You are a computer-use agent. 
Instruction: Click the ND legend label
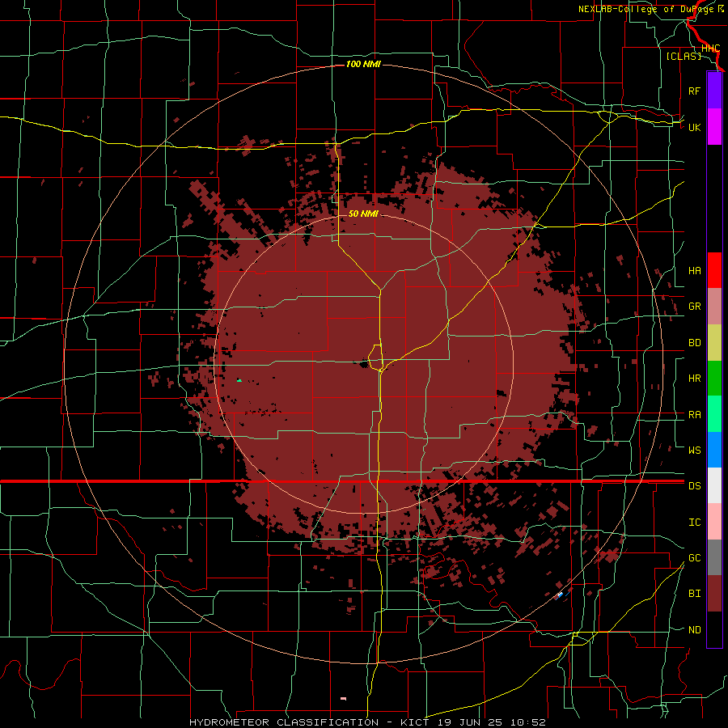point(695,630)
